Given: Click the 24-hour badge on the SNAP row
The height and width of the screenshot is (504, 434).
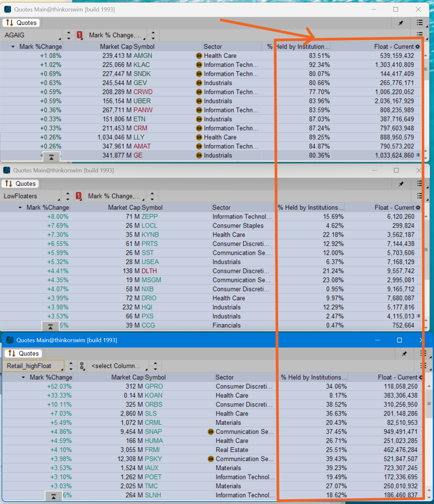Looking at the screenshot, I should click(211, 432).
